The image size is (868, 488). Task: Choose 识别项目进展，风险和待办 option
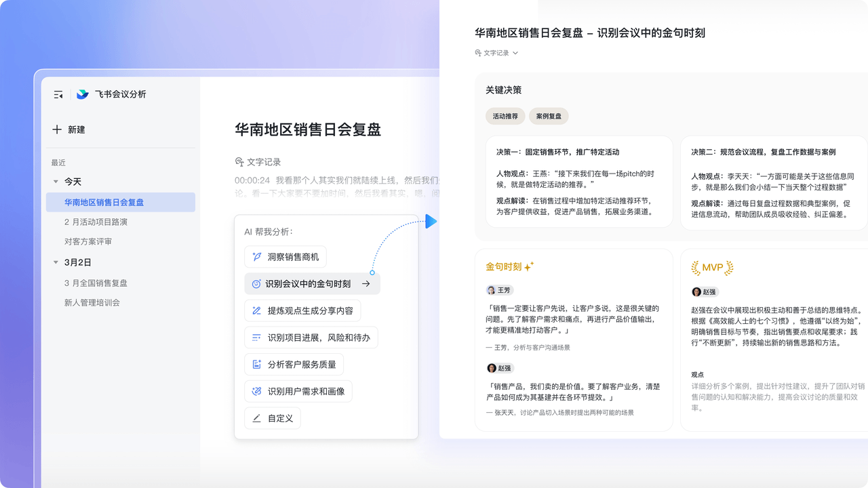click(x=311, y=338)
